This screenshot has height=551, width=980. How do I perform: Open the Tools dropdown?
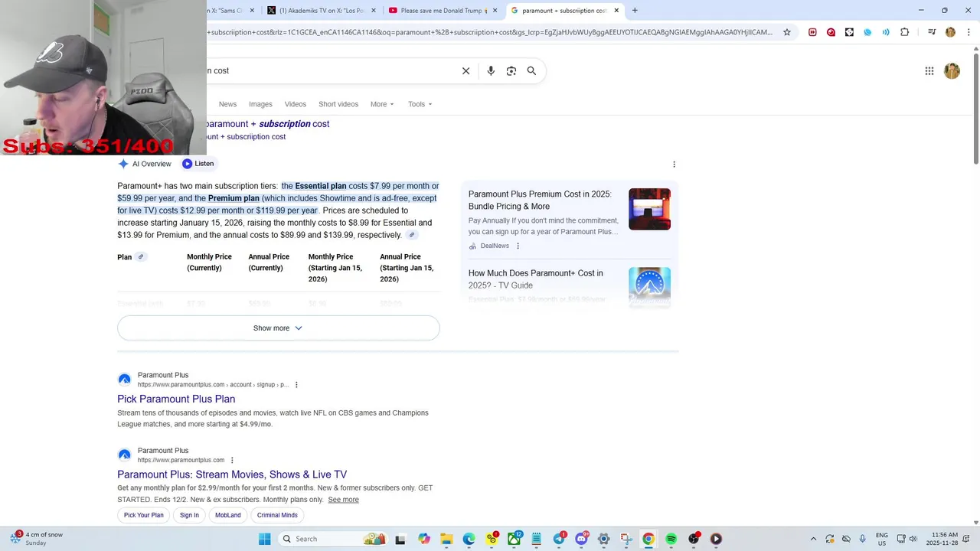click(420, 104)
